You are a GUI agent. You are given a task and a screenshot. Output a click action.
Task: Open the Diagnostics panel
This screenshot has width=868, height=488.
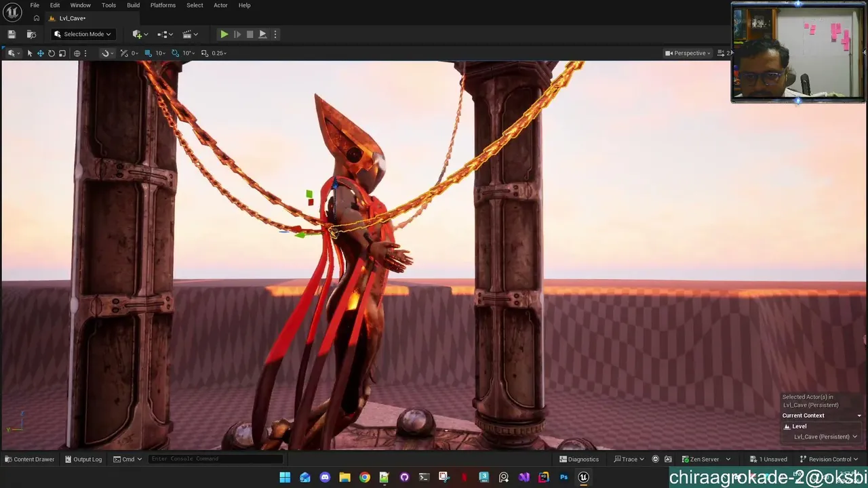point(579,459)
